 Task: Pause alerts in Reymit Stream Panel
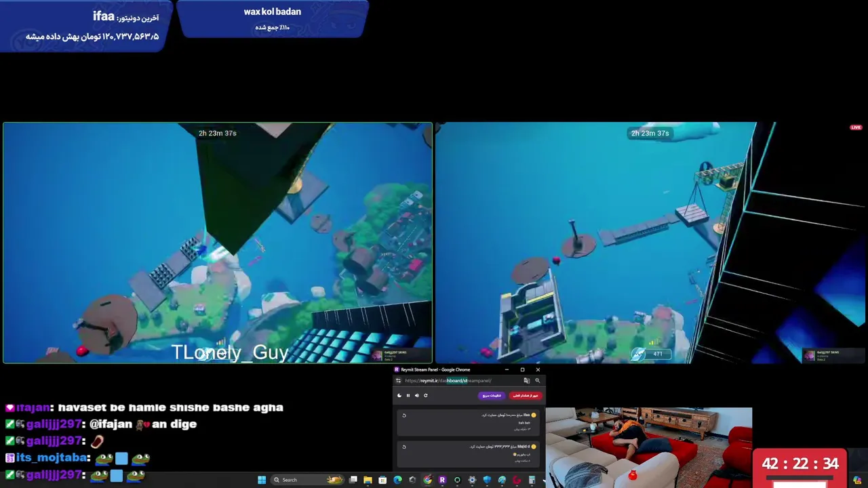(408, 396)
